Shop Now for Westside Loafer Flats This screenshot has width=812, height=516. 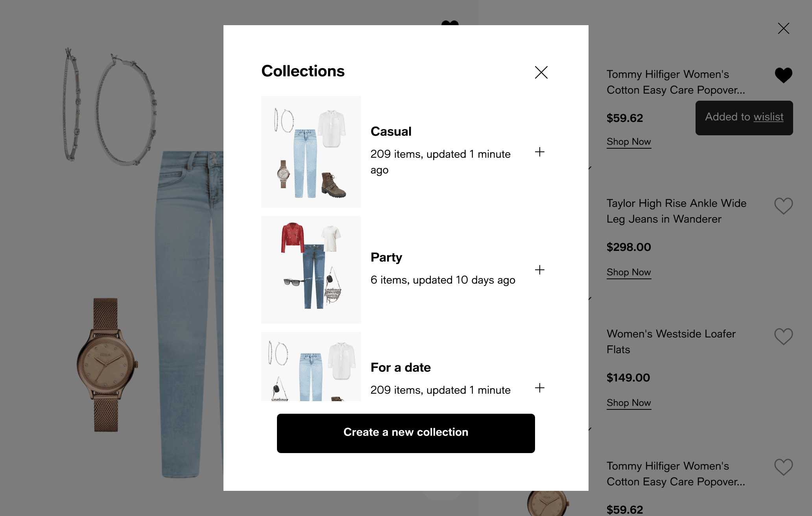[x=629, y=403]
